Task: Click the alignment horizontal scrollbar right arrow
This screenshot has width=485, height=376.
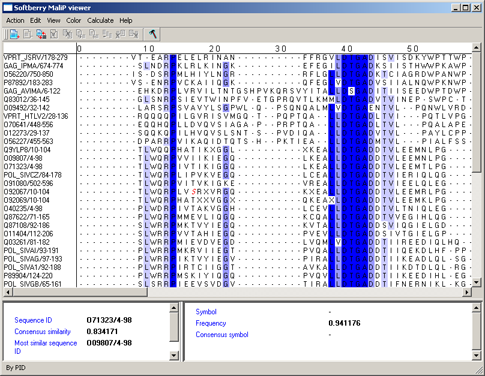Action: pos(467,292)
